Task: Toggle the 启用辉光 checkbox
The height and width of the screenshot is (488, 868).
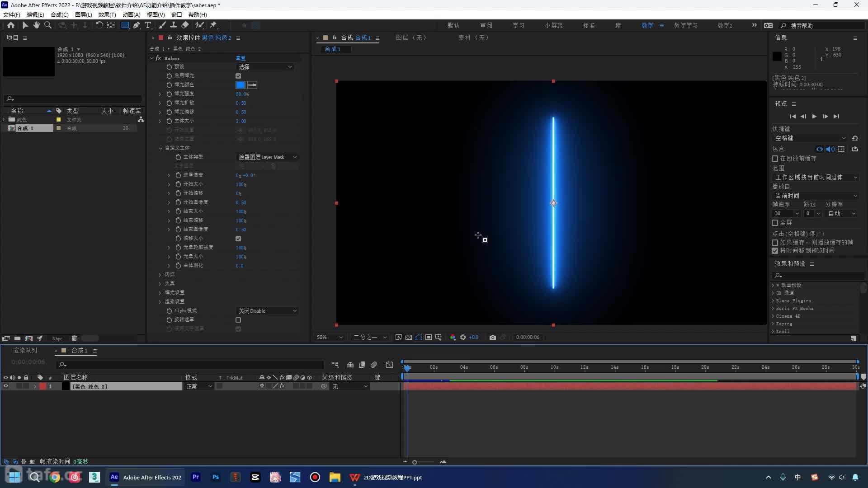Action: click(238, 76)
